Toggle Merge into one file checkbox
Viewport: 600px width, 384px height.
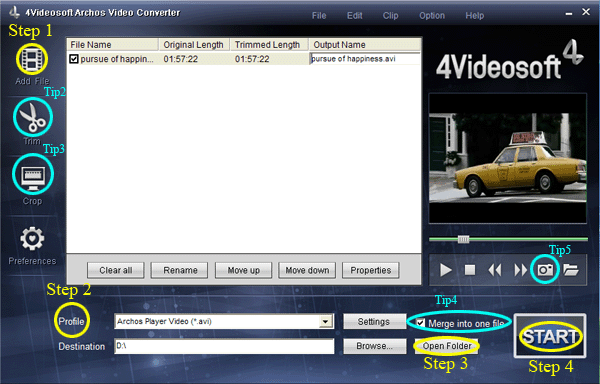click(420, 323)
